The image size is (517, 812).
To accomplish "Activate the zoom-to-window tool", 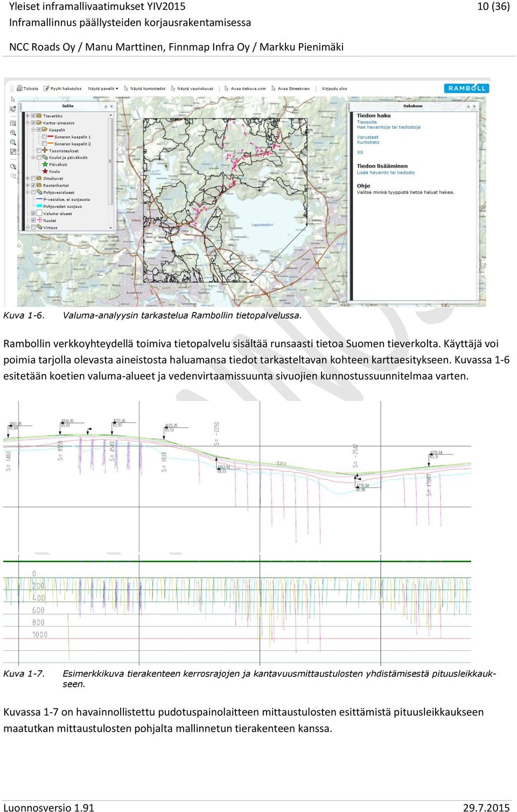I will (13, 123).
